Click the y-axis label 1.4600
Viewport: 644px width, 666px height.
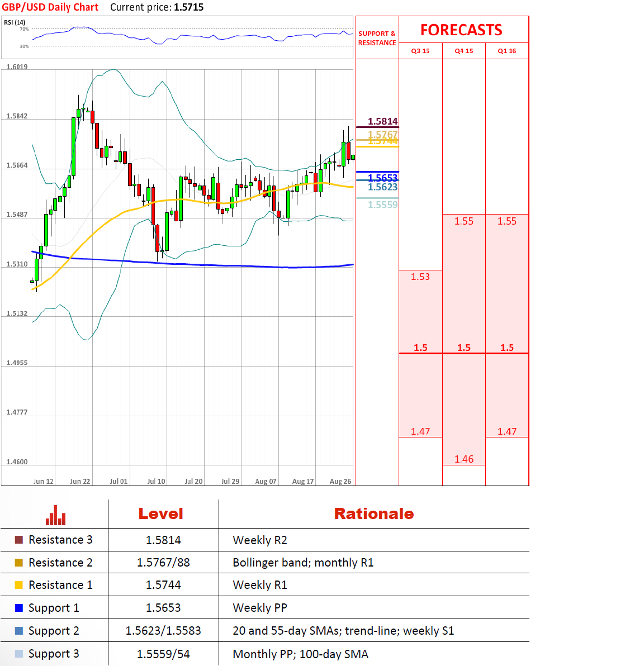[17, 462]
